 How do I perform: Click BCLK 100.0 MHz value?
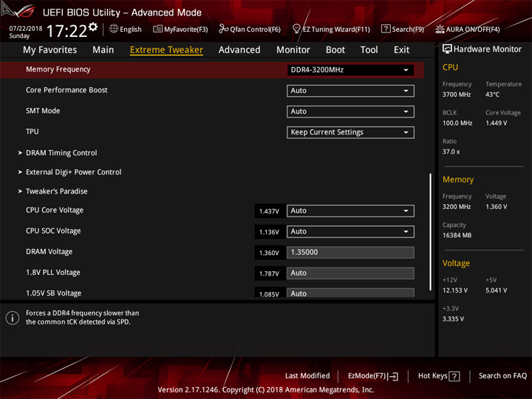457,123
